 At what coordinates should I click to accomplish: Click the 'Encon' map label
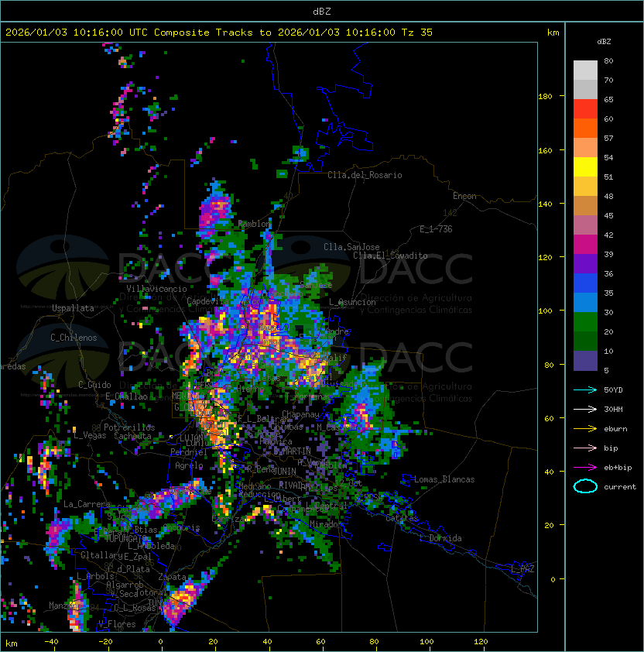[464, 196]
